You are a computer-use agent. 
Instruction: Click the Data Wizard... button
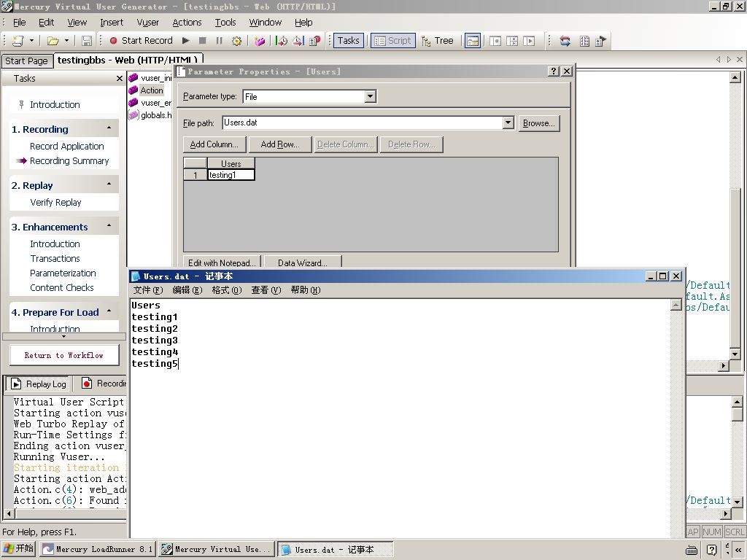pos(303,262)
